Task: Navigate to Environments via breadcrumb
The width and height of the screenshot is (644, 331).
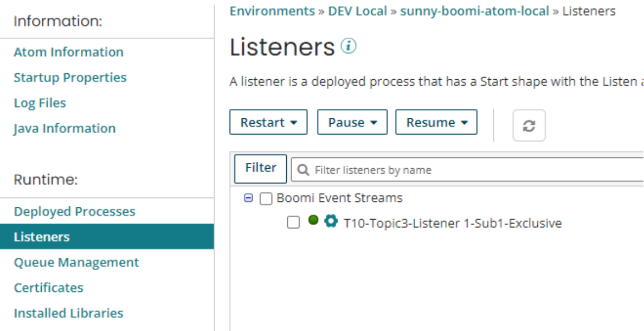Action: 272,10
